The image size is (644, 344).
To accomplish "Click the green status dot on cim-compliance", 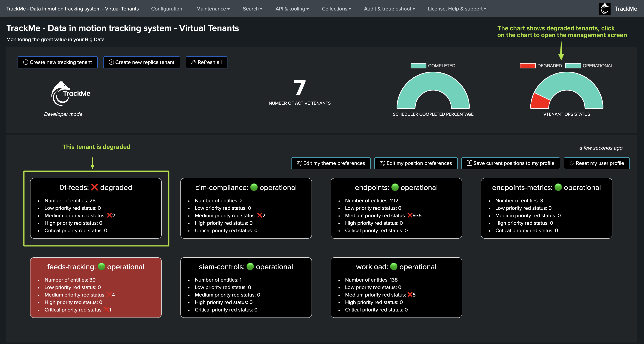I will pos(254,187).
